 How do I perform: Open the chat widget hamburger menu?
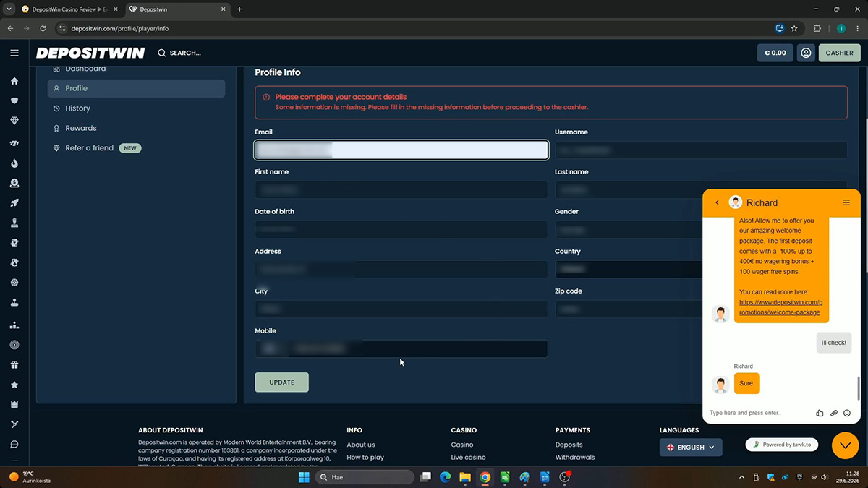[x=846, y=202]
